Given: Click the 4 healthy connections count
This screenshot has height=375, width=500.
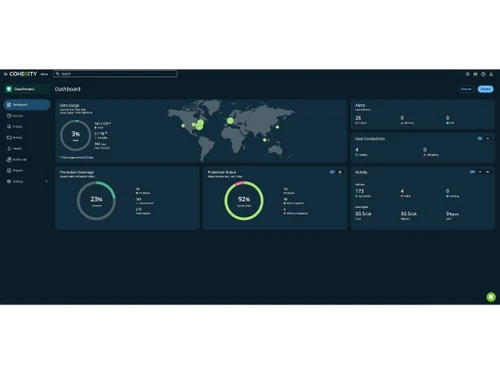Looking at the screenshot, I should (x=357, y=150).
